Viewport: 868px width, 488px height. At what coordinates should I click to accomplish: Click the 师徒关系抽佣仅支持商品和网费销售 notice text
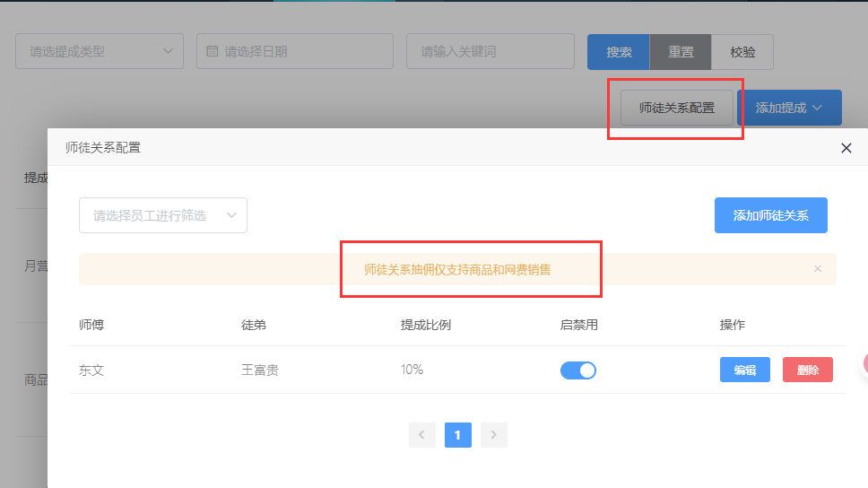click(x=457, y=270)
